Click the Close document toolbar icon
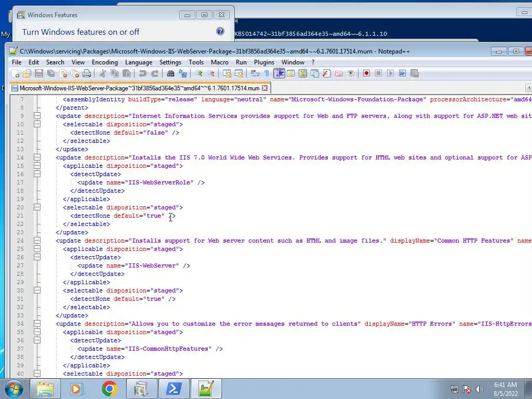 point(63,74)
